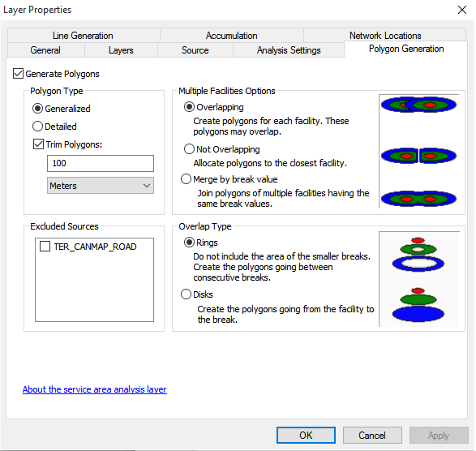Confirm settings with the OK button
Screen dimensions: 476x451
coord(306,436)
